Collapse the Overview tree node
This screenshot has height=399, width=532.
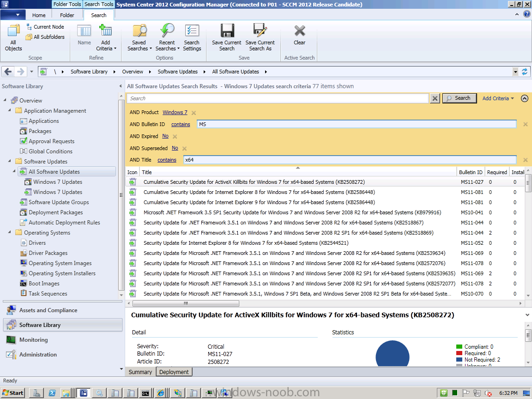tap(5, 100)
